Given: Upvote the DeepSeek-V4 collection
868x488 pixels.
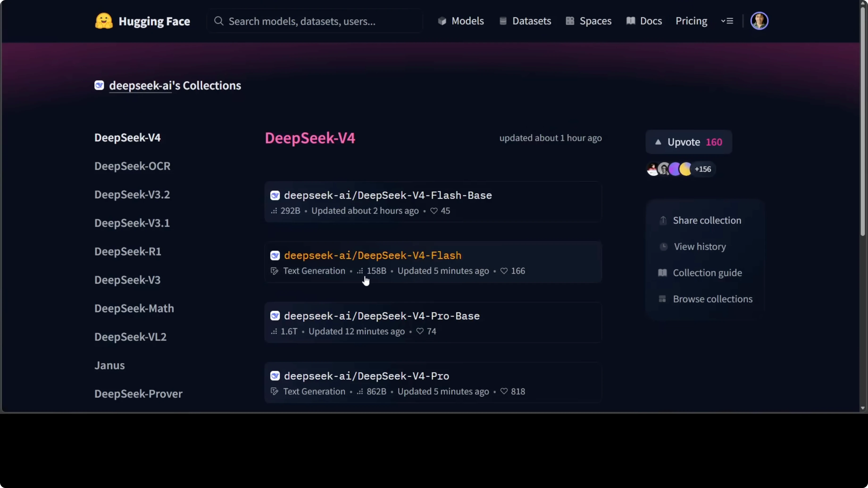Looking at the screenshot, I should coord(689,142).
